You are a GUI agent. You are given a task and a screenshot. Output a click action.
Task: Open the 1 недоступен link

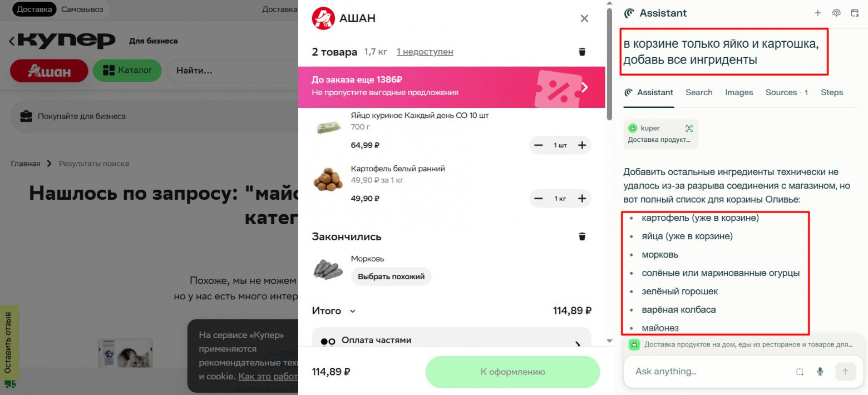click(x=425, y=52)
